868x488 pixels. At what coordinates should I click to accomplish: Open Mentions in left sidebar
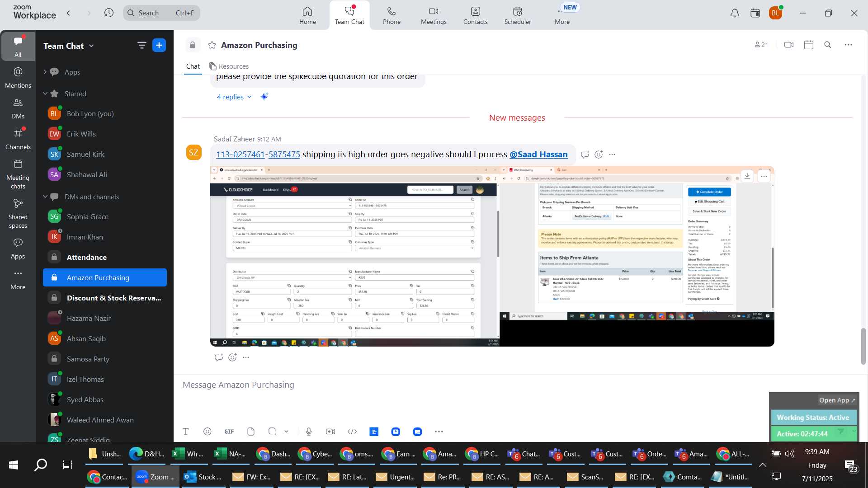tap(18, 77)
